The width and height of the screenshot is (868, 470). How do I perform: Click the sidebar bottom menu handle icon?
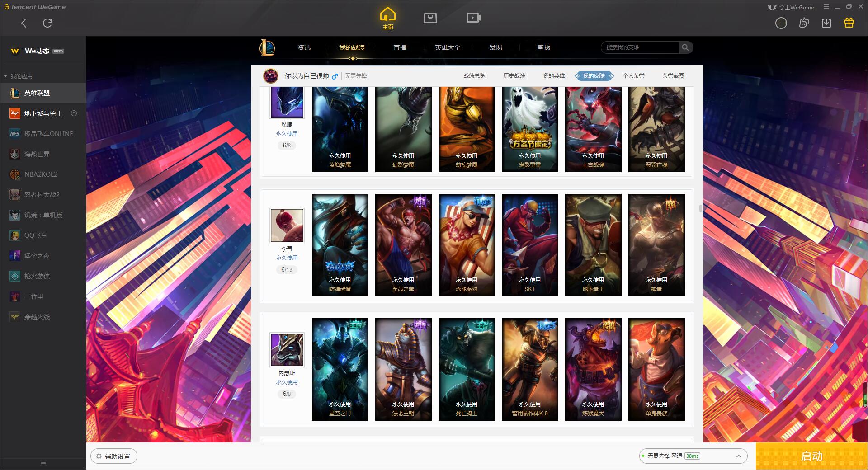43,464
